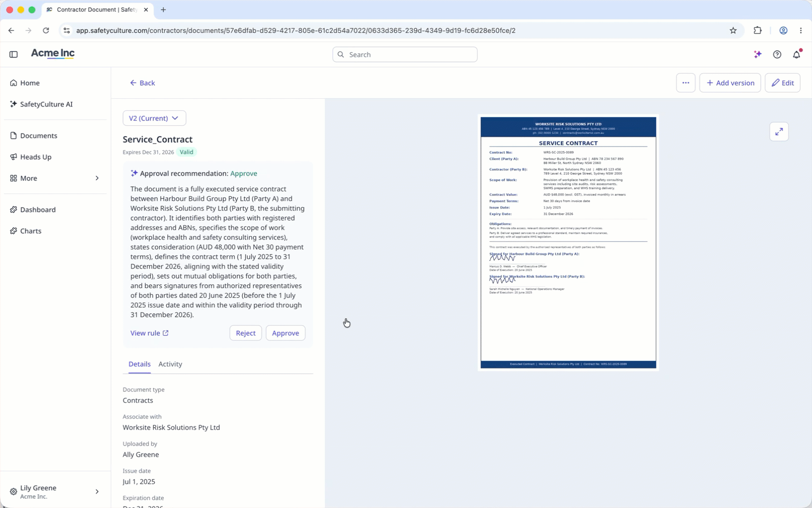
Task: Click the site info icon in address bar
Action: (x=67, y=30)
